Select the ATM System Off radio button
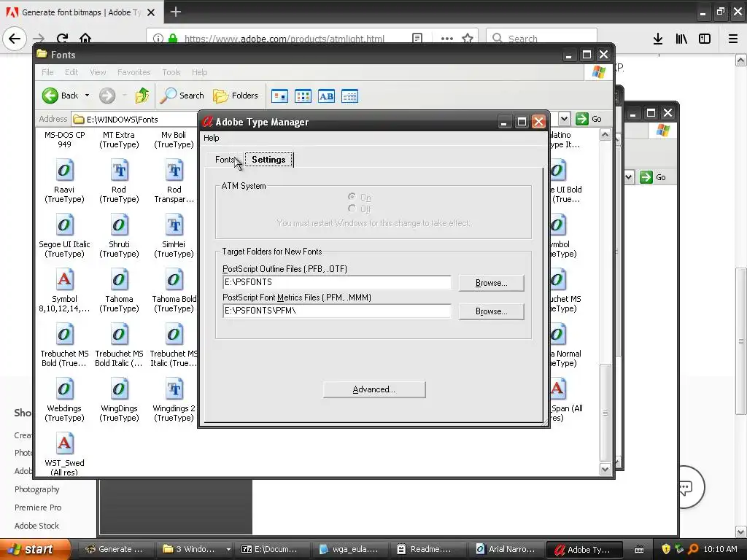 pyautogui.click(x=352, y=208)
